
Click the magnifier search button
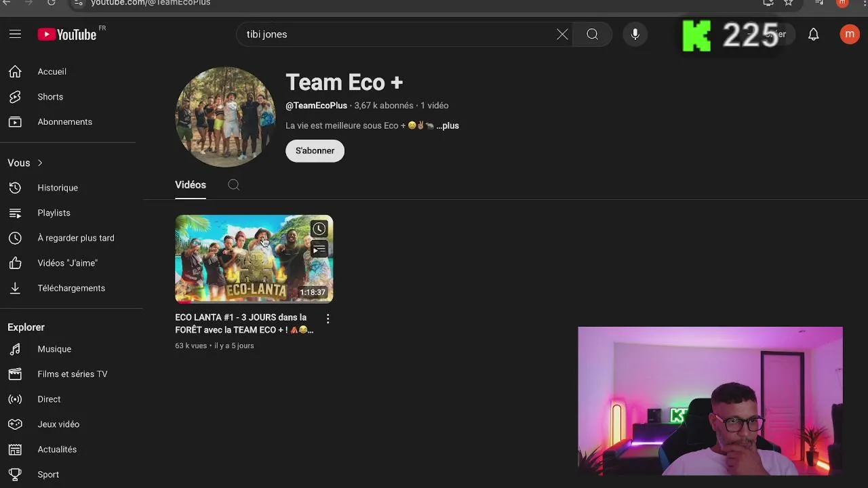592,34
